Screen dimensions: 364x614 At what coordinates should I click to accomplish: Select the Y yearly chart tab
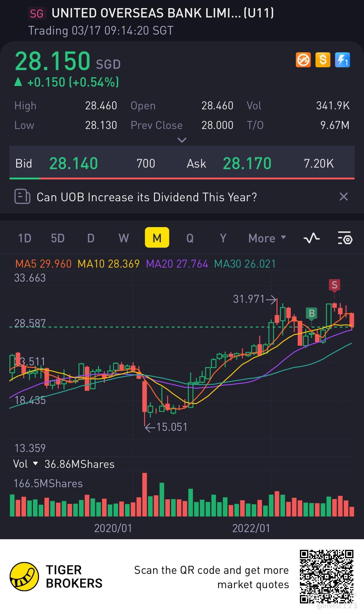(x=223, y=238)
